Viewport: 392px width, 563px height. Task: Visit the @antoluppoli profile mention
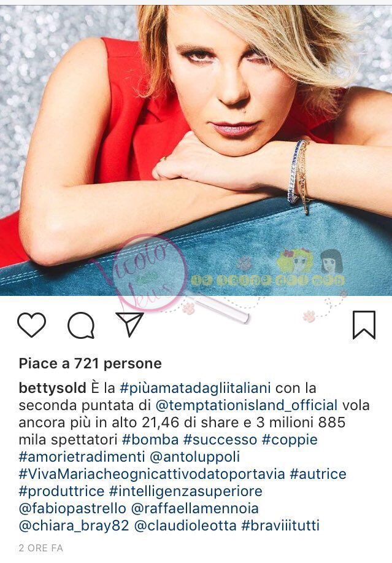pyautogui.click(x=194, y=457)
